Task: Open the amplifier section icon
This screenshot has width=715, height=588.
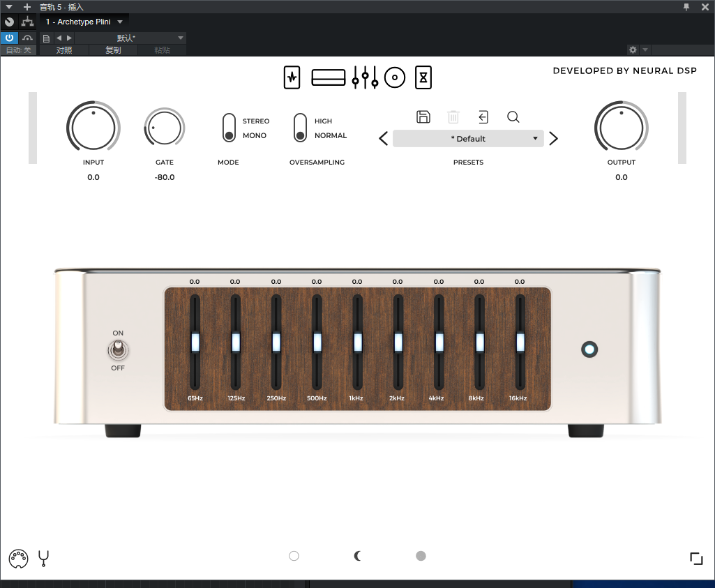Action: pyautogui.click(x=329, y=77)
